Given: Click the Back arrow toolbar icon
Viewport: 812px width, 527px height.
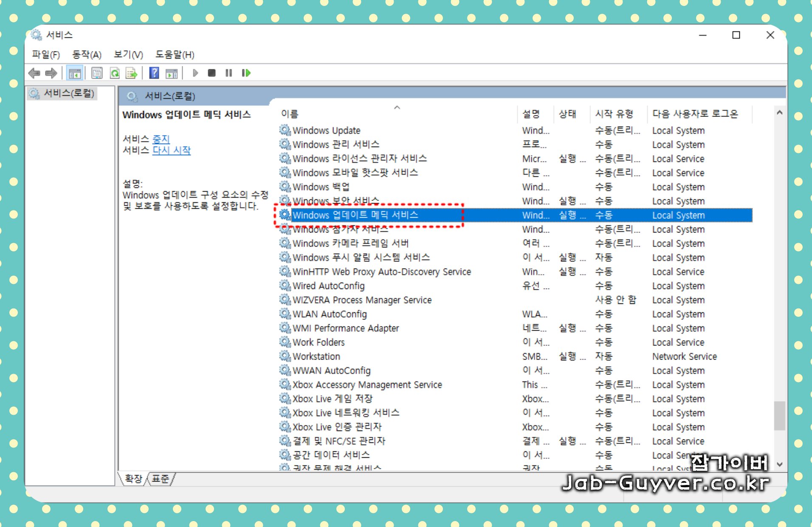Looking at the screenshot, I should (x=34, y=73).
